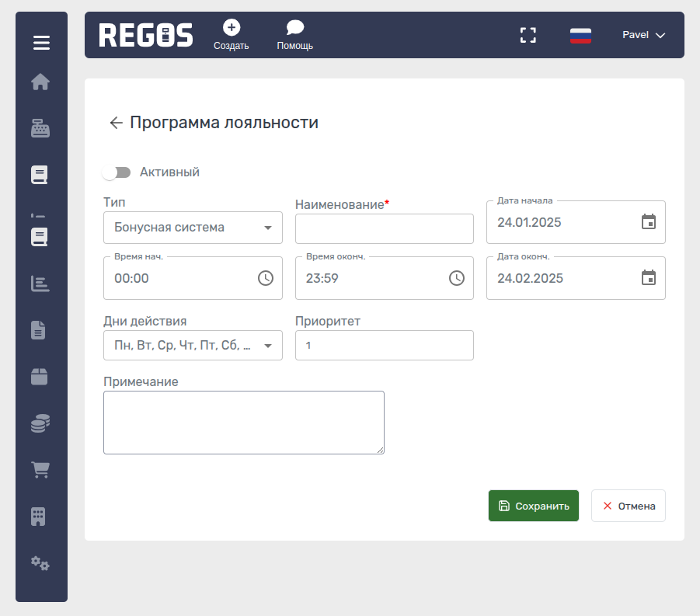The image size is (700, 616).
Task: Open the shopping cart sidebar icon
Action: click(40, 470)
